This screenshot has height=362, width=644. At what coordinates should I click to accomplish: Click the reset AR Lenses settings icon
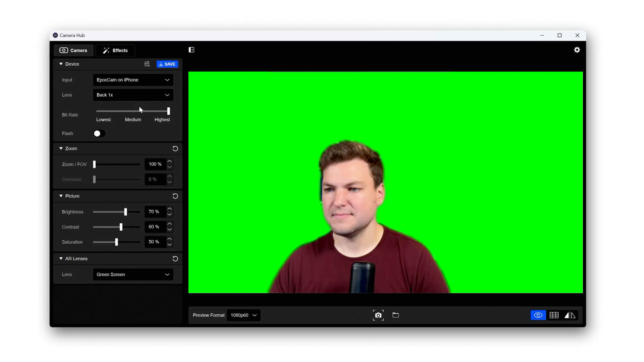175,258
